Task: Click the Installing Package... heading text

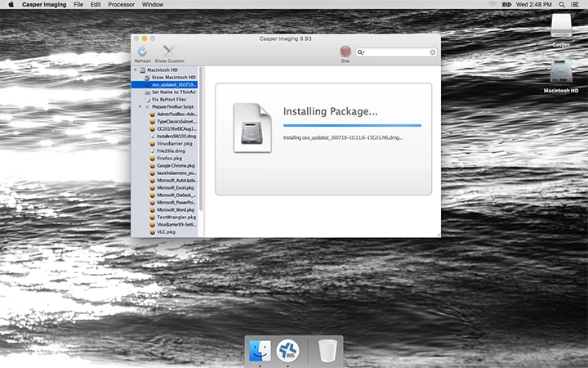Action: pos(331,111)
